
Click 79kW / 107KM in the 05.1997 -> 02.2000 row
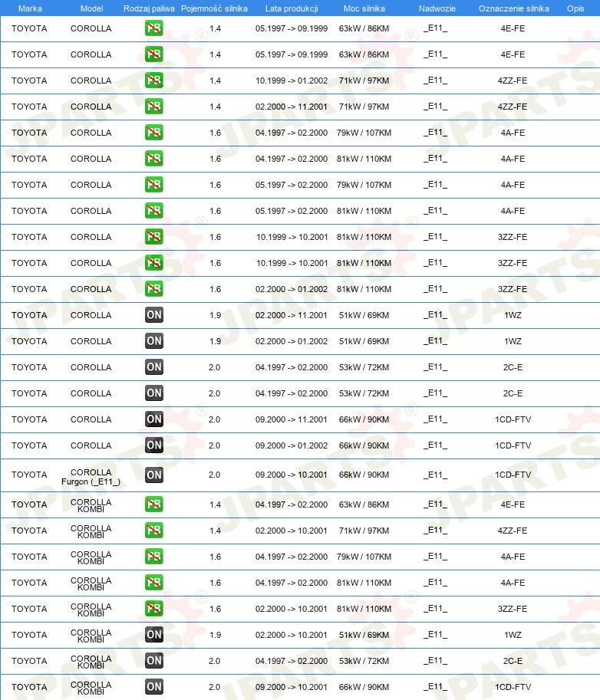click(364, 184)
